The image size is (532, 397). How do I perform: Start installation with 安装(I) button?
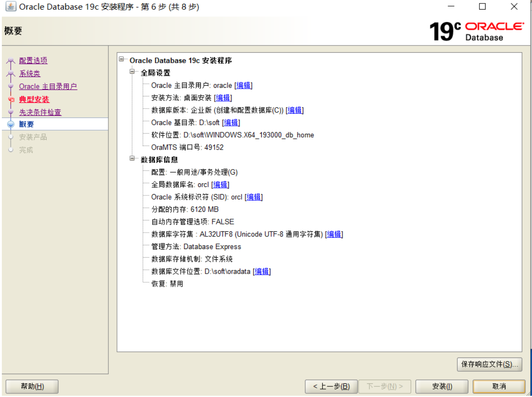[x=442, y=386]
